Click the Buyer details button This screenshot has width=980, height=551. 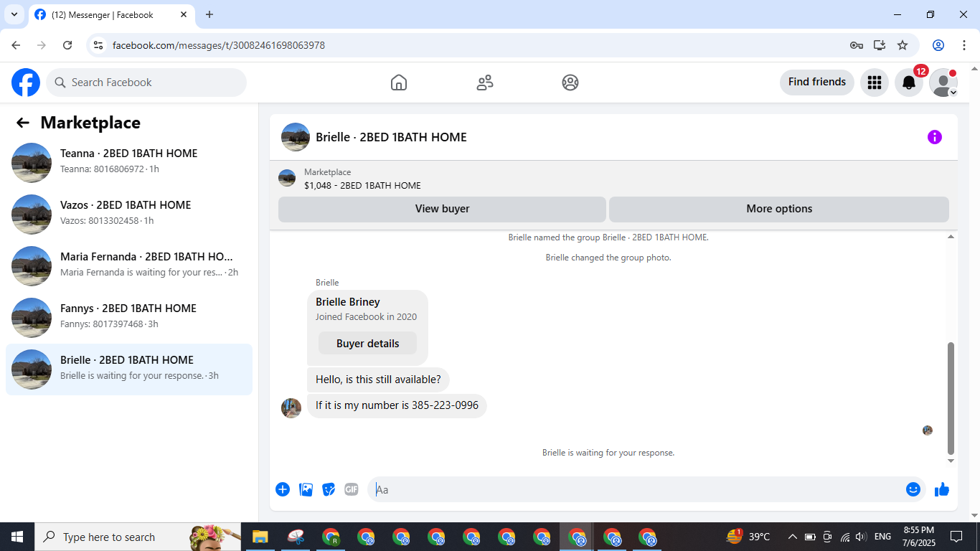click(367, 344)
